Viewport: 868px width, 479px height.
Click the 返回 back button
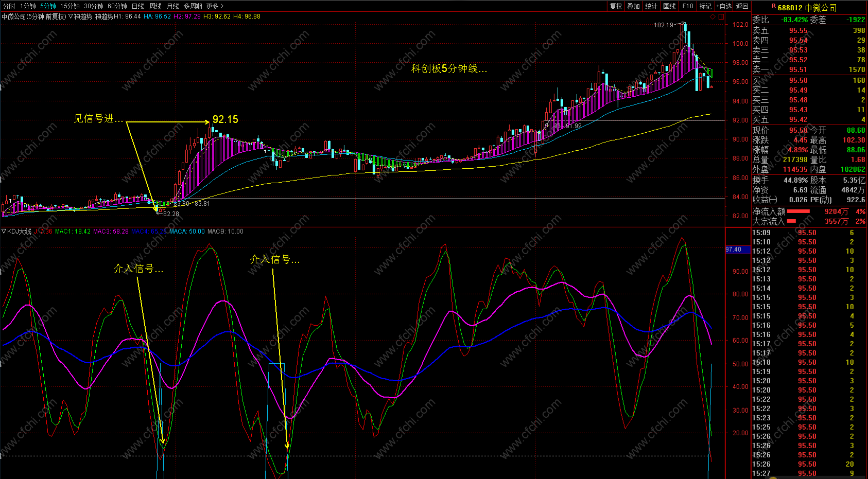(742, 6)
